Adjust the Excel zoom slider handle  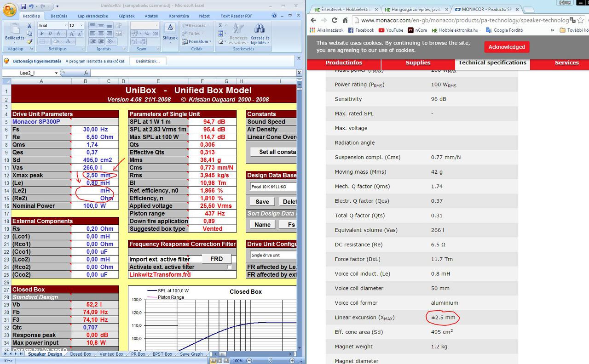point(270,361)
